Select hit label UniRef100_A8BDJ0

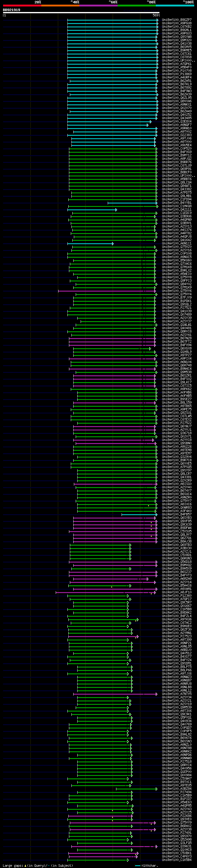click(x=177, y=650)
